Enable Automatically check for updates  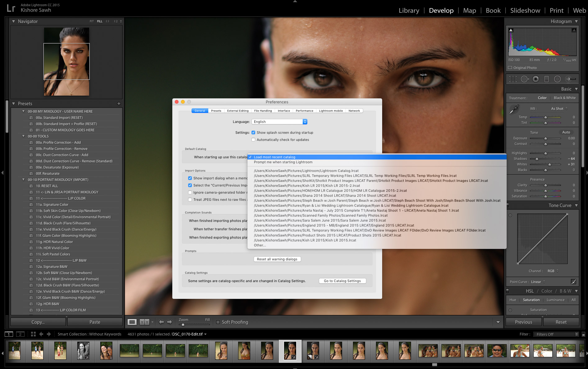254,139
